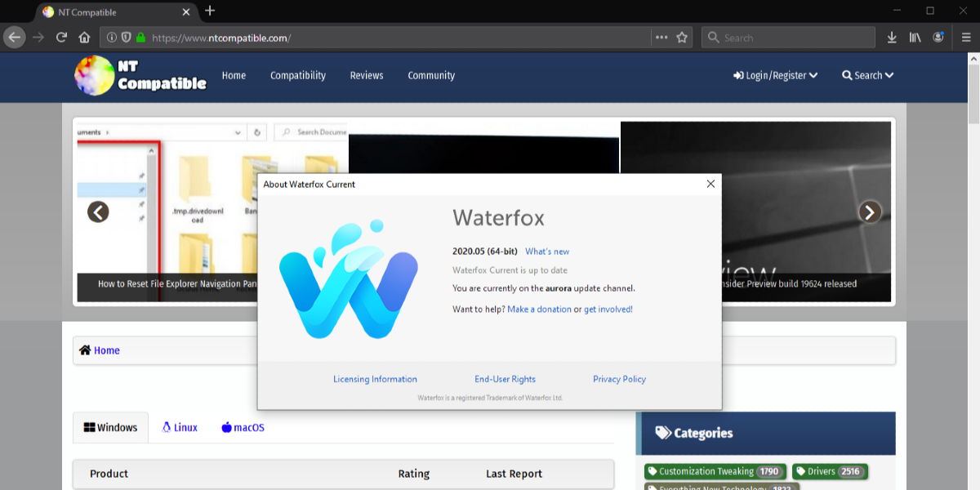Click Make a donation link
The height and width of the screenshot is (490, 980).
(x=539, y=310)
